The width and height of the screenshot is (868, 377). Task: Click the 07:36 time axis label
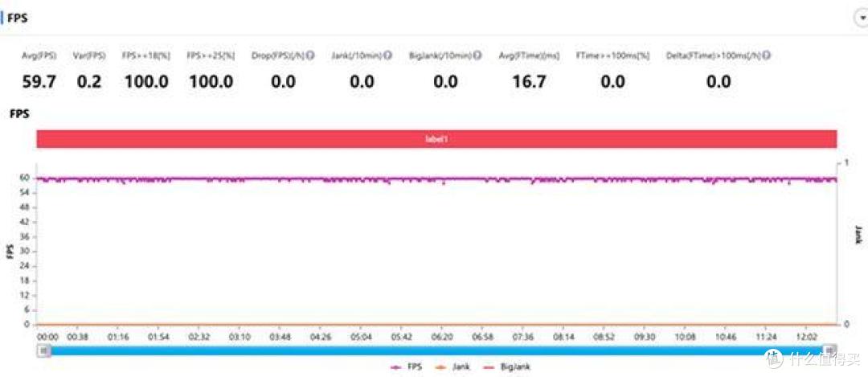tap(523, 337)
